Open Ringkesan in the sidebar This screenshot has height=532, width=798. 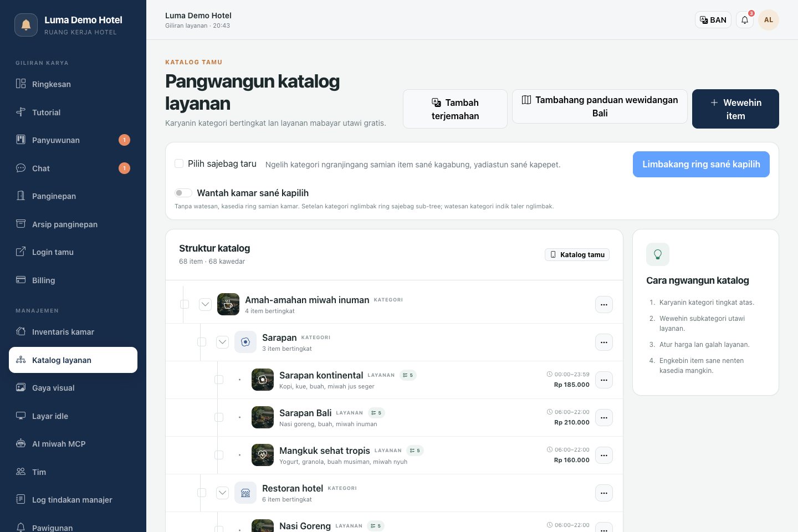coord(73,84)
